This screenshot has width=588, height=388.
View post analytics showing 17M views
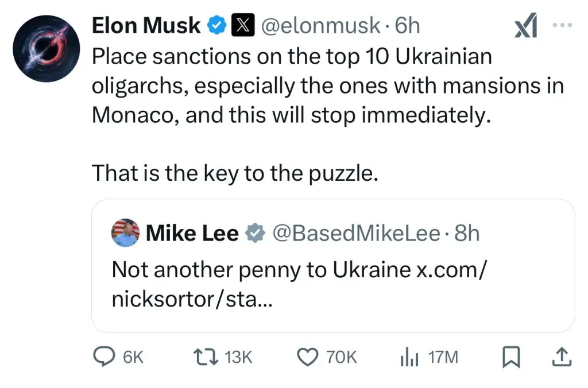[409, 357]
